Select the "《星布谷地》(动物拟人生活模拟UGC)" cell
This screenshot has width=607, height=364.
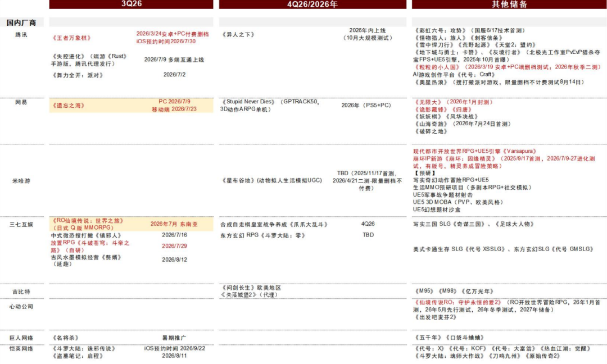[x=271, y=180]
